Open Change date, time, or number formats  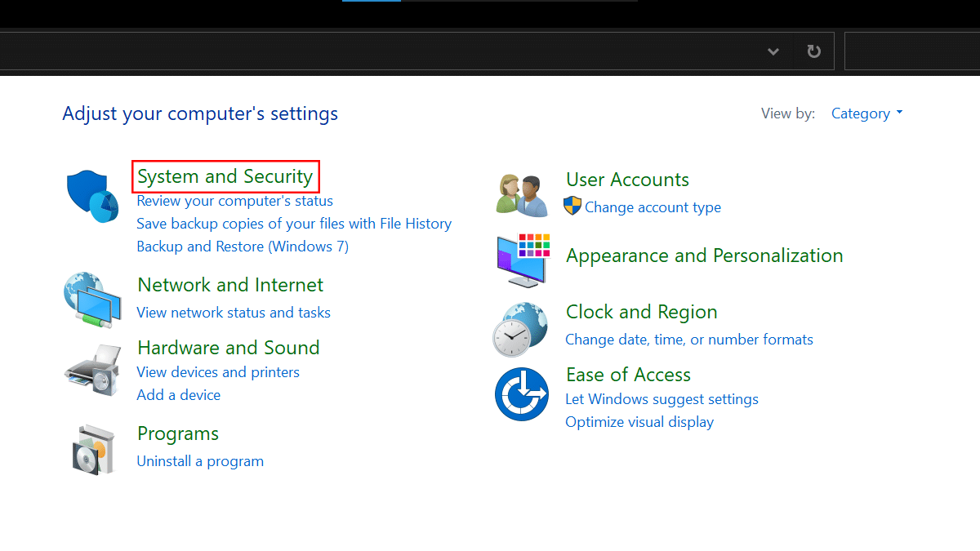pyautogui.click(x=689, y=340)
